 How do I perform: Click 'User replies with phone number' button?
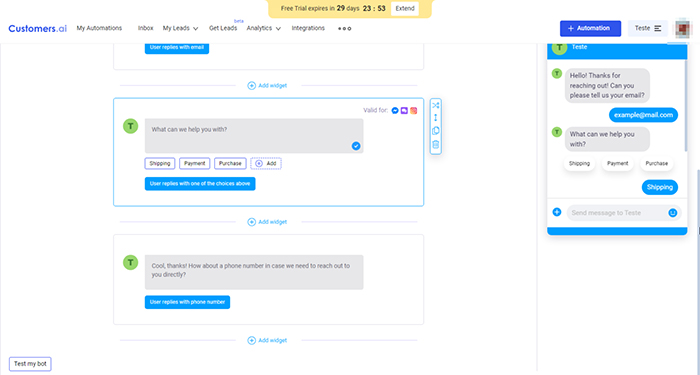click(x=188, y=302)
